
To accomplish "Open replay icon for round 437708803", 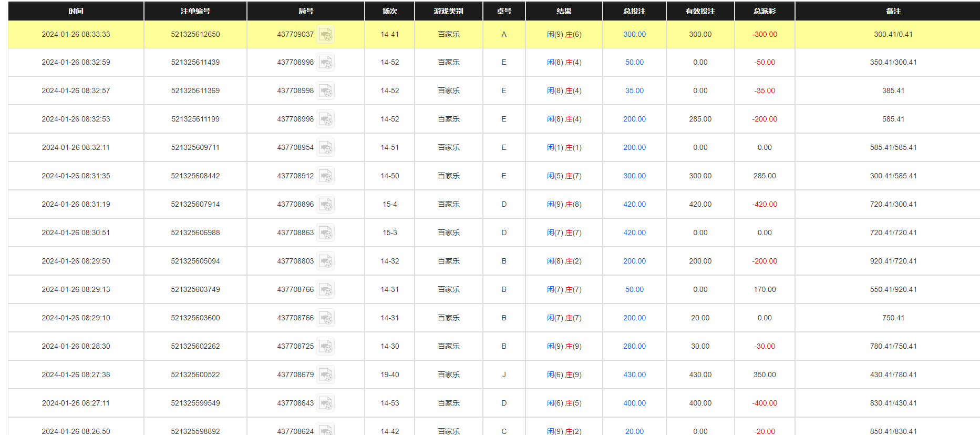I will pos(325,261).
